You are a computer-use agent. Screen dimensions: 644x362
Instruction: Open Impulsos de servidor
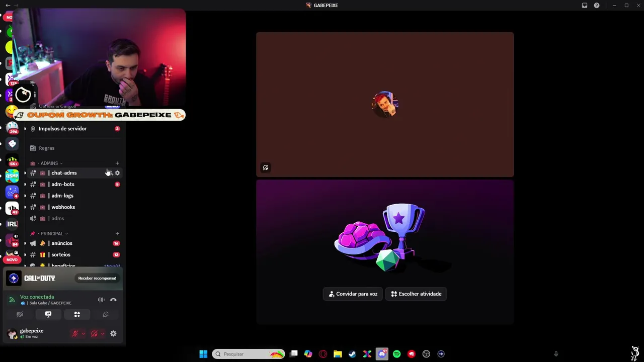point(74,129)
